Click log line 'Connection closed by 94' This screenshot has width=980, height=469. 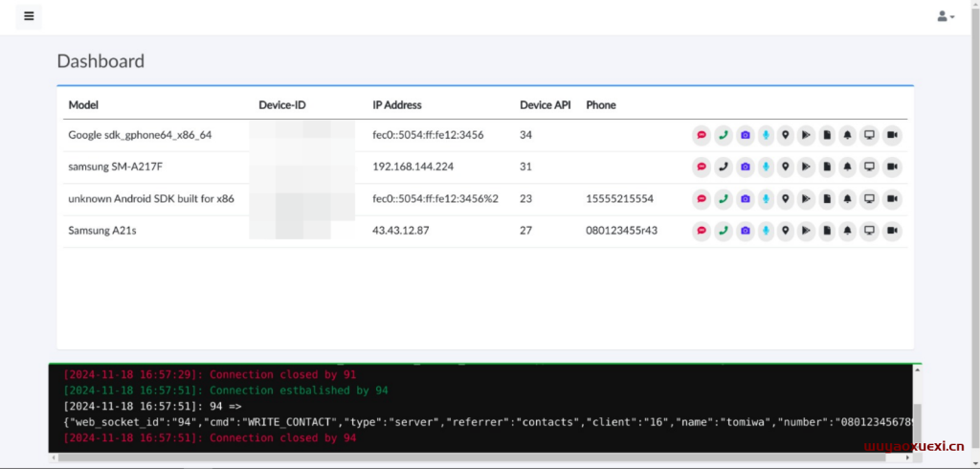[210, 437]
